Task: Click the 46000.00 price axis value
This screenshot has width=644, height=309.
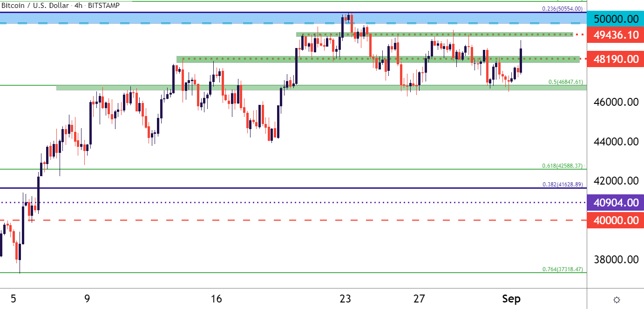Action: [616, 102]
